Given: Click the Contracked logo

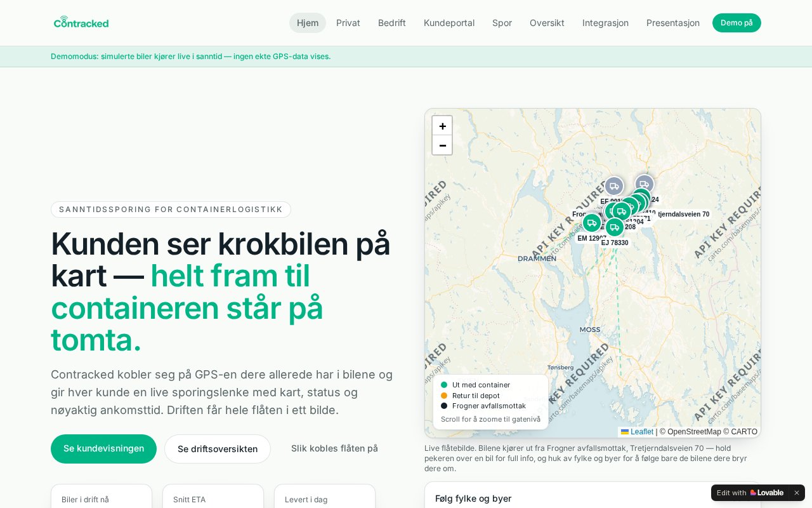Looking at the screenshot, I should pyautogui.click(x=81, y=22).
